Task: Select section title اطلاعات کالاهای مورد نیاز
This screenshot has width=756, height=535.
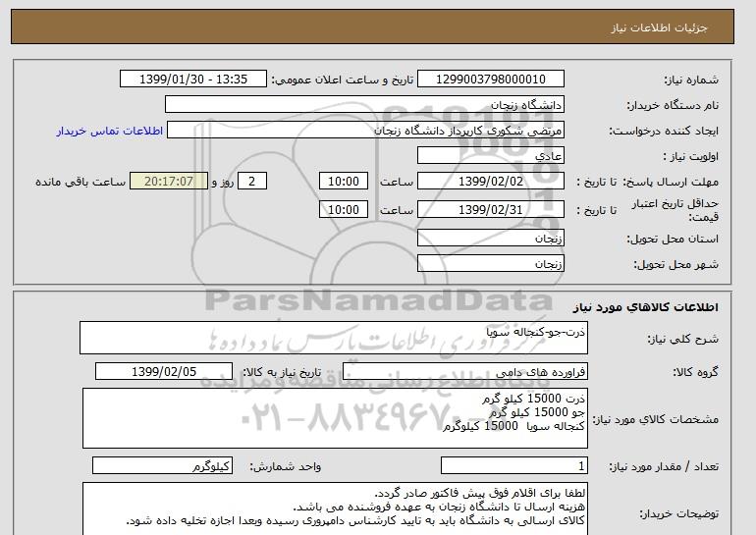Action: pyautogui.click(x=646, y=307)
